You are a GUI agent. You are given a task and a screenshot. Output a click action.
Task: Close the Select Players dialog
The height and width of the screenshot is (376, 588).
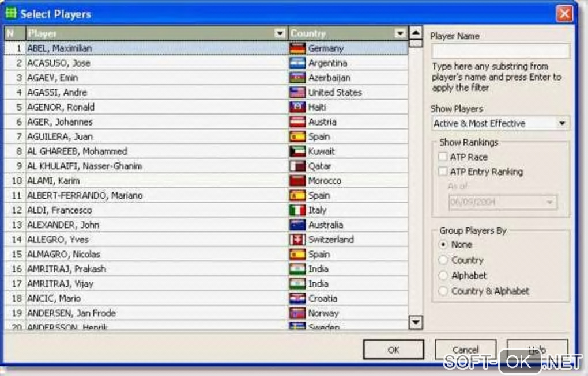pos(564,14)
